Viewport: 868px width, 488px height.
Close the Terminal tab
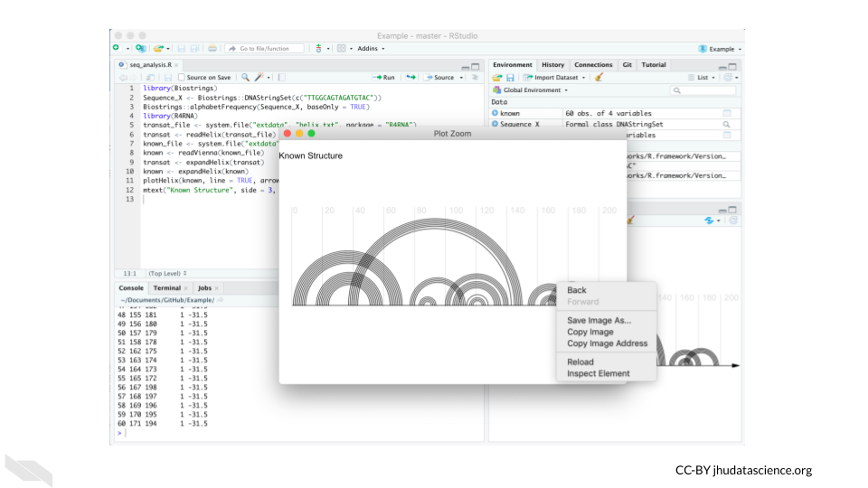(186, 288)
